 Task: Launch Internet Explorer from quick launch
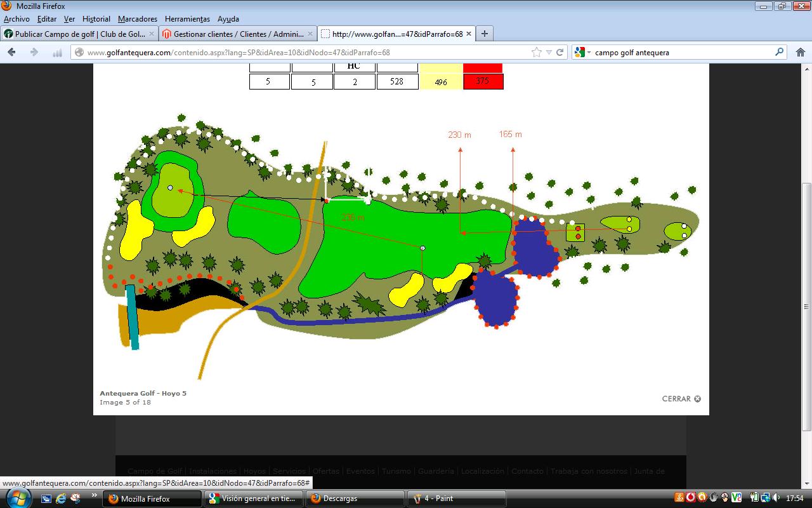(x=61, y=498)
